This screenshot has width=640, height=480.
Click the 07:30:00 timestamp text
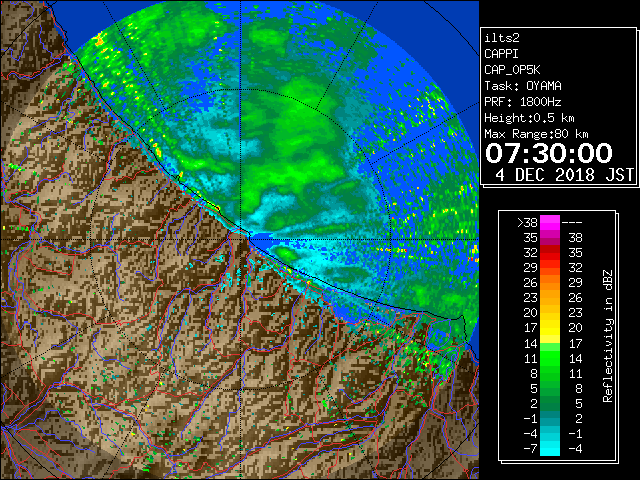(x=549, y=153)
